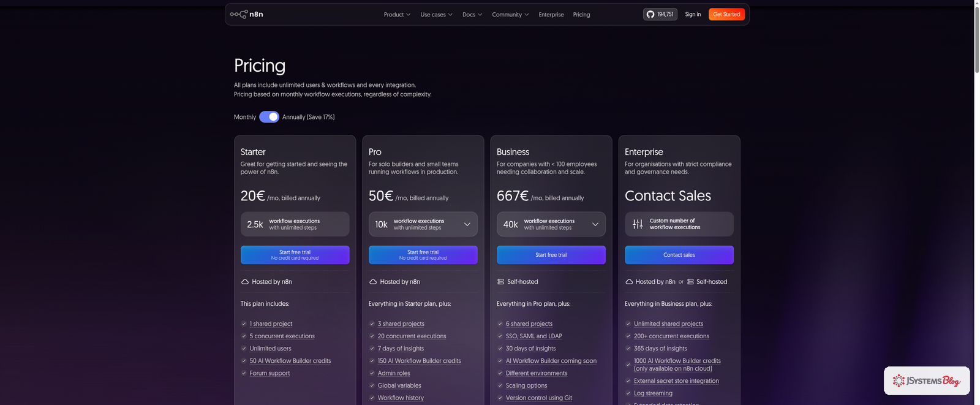Viewport: 980px width, 405px height.
Task: Open the GitHub stars badge 194,751
Action: pyautogui.click(x=660, y=14)
